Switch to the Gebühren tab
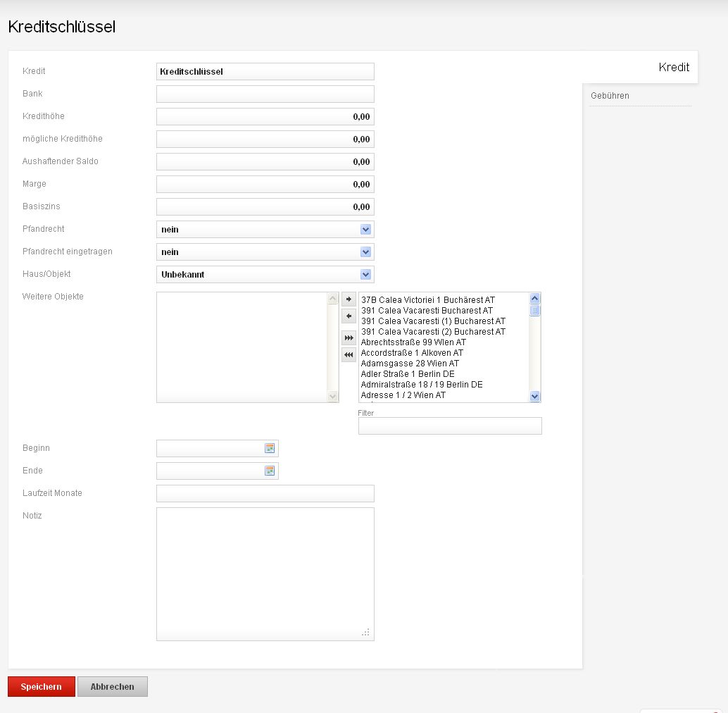Image resolution: width=728 pixels, height=713 pixels. (x=610, y=96)
